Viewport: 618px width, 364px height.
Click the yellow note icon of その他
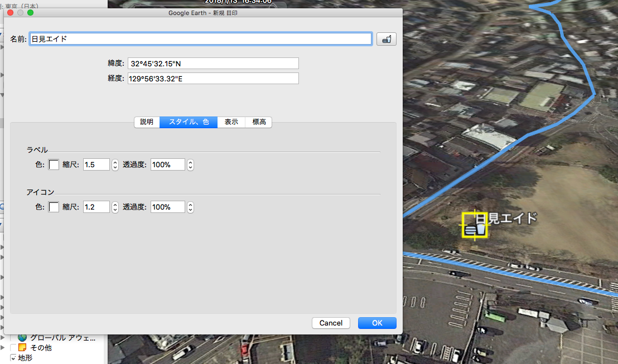click(x=22, y=347)
